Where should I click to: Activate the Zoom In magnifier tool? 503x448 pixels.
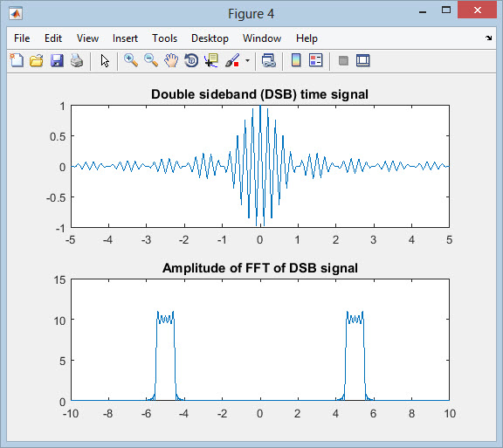(x=131, y=60)
